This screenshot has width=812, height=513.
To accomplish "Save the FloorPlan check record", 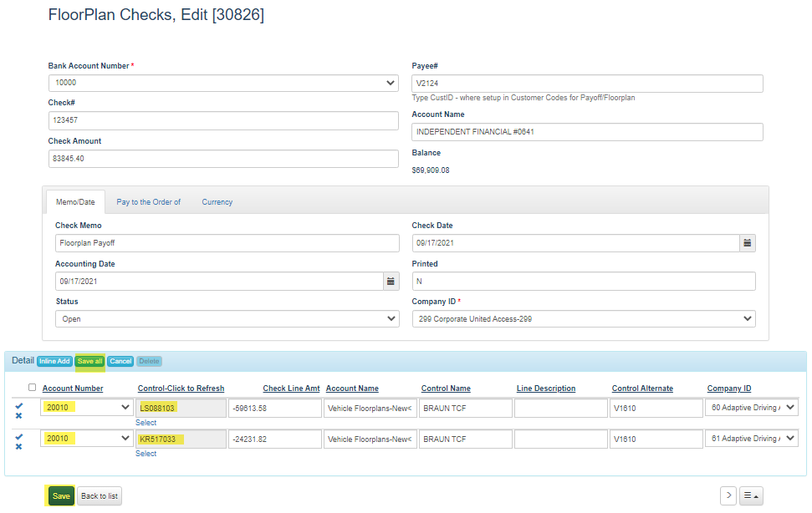I will pos(60,496).
